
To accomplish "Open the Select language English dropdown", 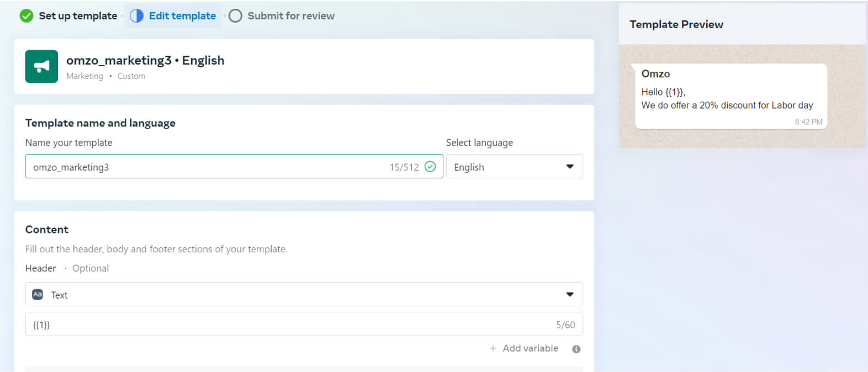I will coord(514,167).
